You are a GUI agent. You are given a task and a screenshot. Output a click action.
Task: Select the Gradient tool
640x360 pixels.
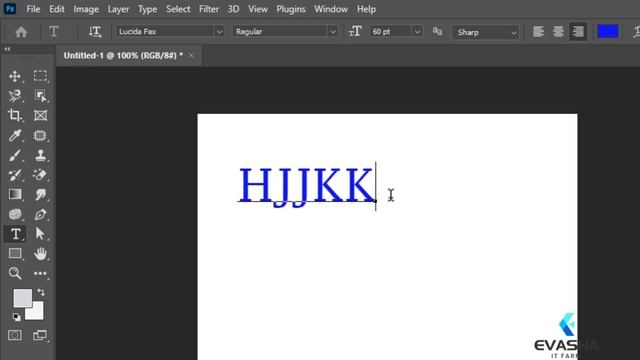click(15, 194)
